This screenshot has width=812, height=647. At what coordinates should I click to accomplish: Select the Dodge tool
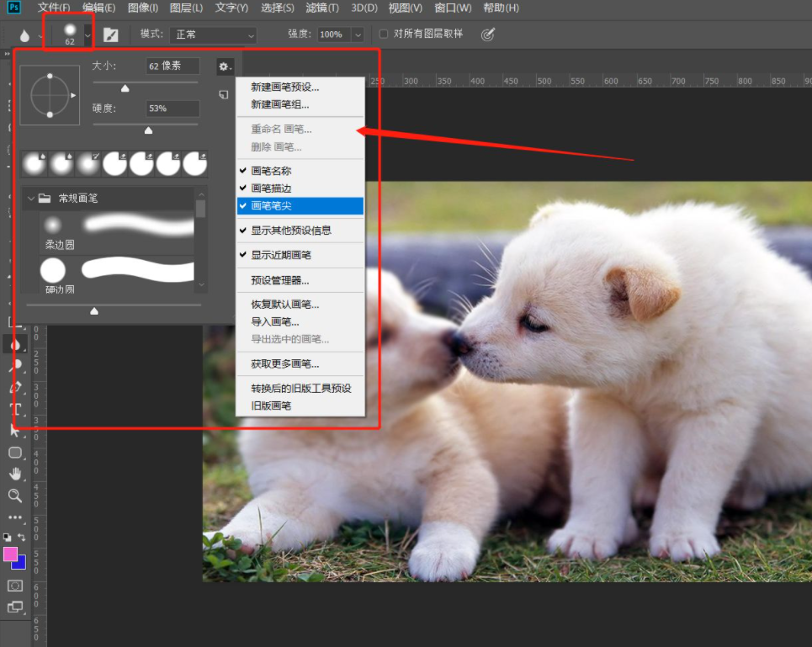coord(15,365)
